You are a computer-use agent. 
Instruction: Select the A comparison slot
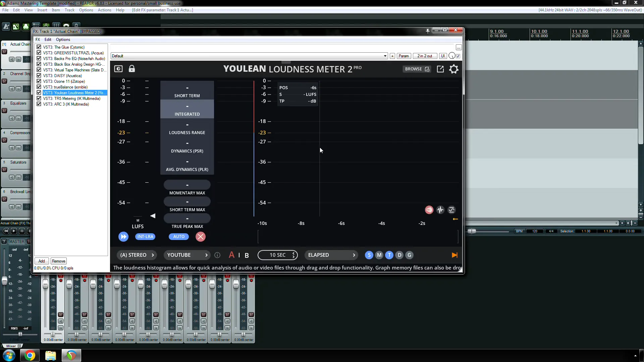coord(231,255)
